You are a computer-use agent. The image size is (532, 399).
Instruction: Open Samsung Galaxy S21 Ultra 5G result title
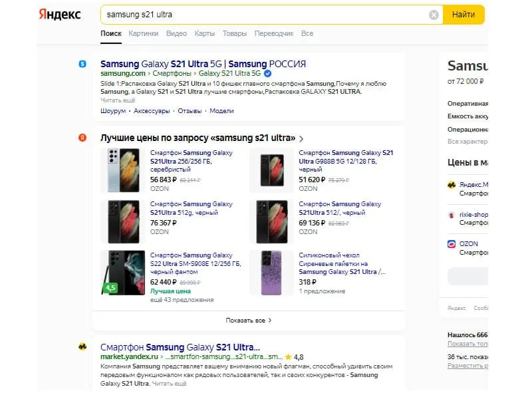point(203,64)
